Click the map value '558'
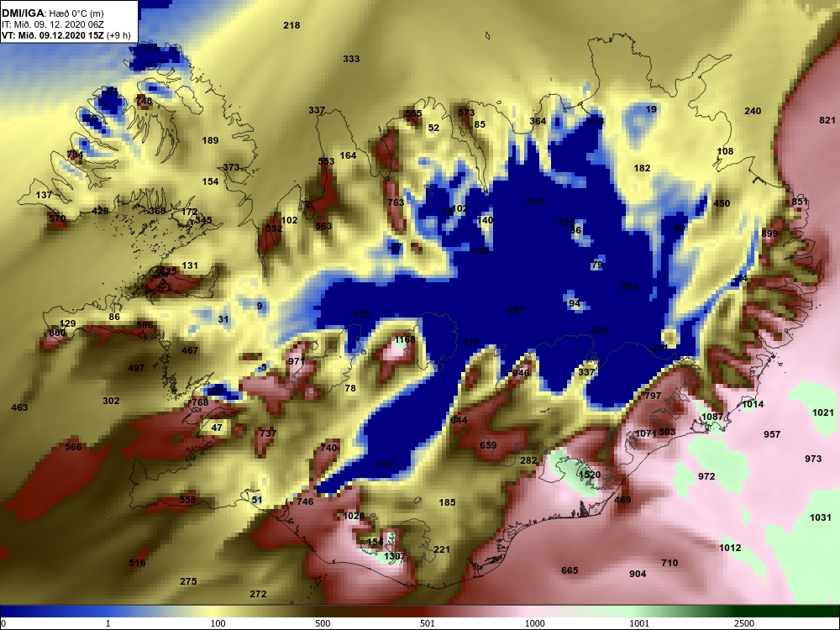Viewport: 840px width, 630px height. [187, 500]
